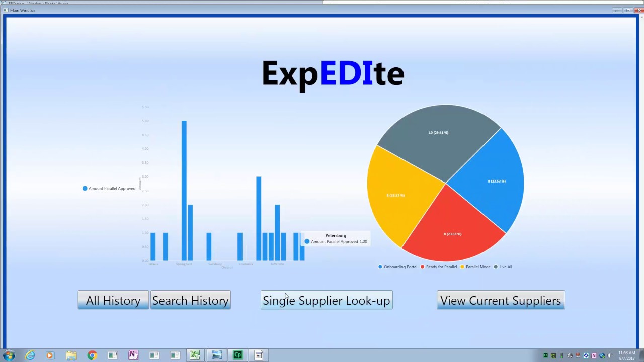Click the 'Jefferson' axis label
This screenshot has width=644, height=362.
[277, 264]
